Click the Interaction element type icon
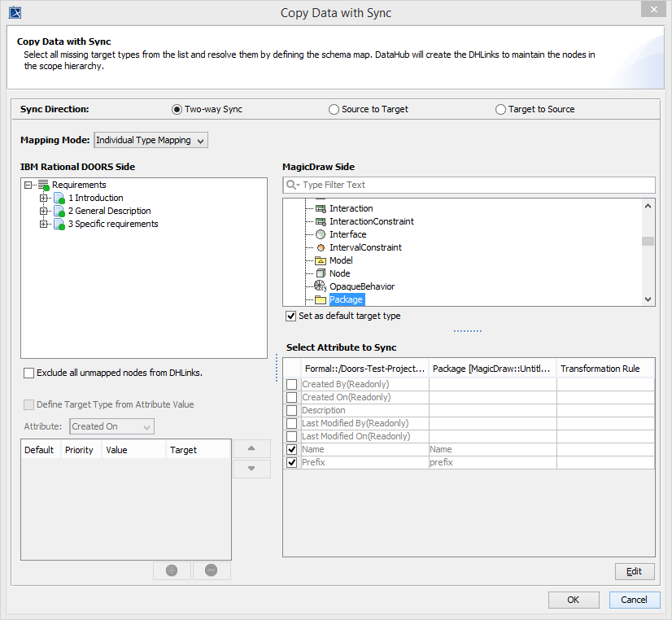This screenshot has width=672, height=620. tap(321, 208)
